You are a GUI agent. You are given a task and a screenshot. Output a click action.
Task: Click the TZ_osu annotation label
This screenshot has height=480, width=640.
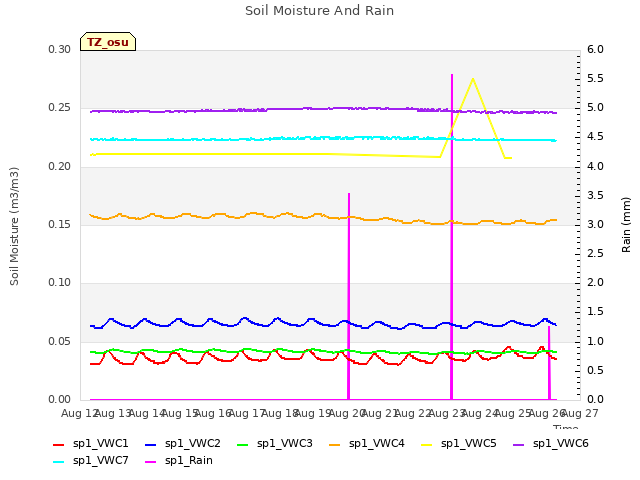108,42
